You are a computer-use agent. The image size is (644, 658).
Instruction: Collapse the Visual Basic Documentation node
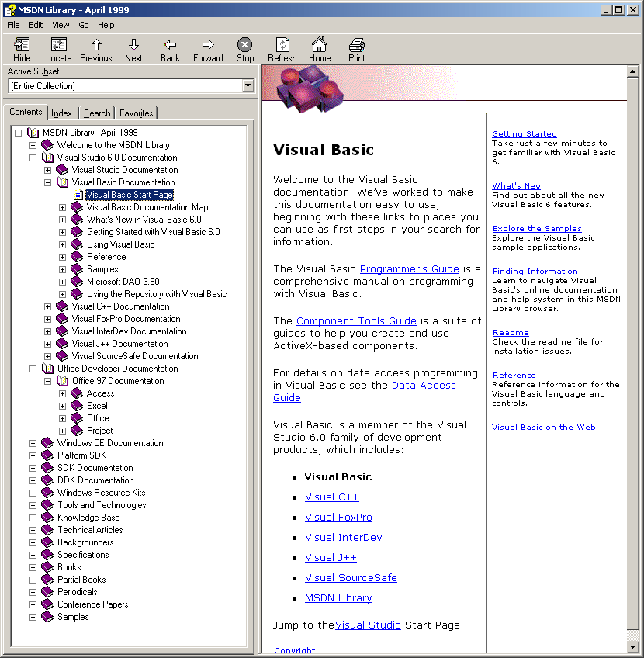[x=48, y=182]
